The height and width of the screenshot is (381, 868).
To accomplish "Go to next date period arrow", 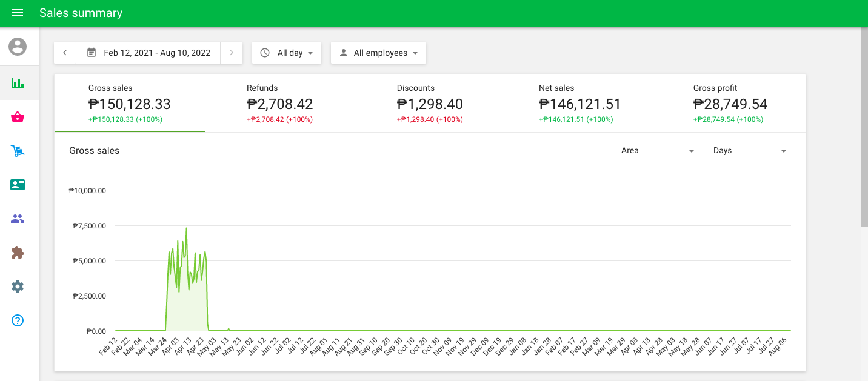I will click(x=231, y=53).
